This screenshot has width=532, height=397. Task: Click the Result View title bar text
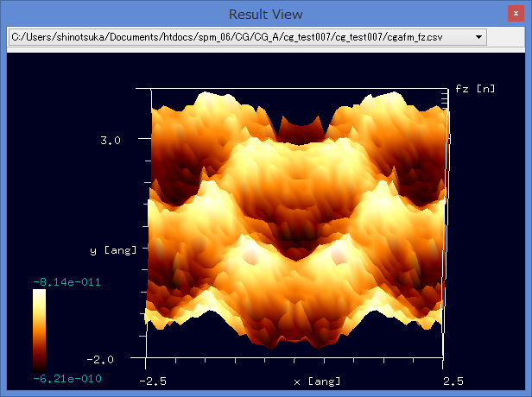(266, 14)
